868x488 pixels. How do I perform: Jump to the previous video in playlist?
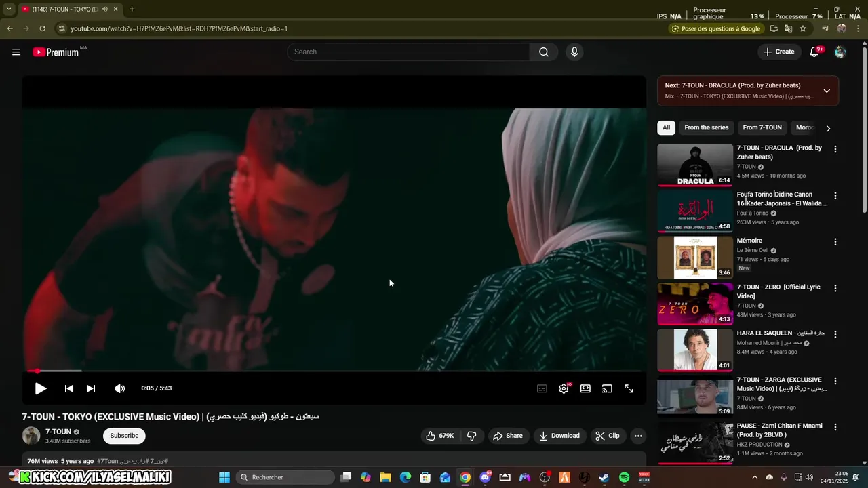(68, 388)
